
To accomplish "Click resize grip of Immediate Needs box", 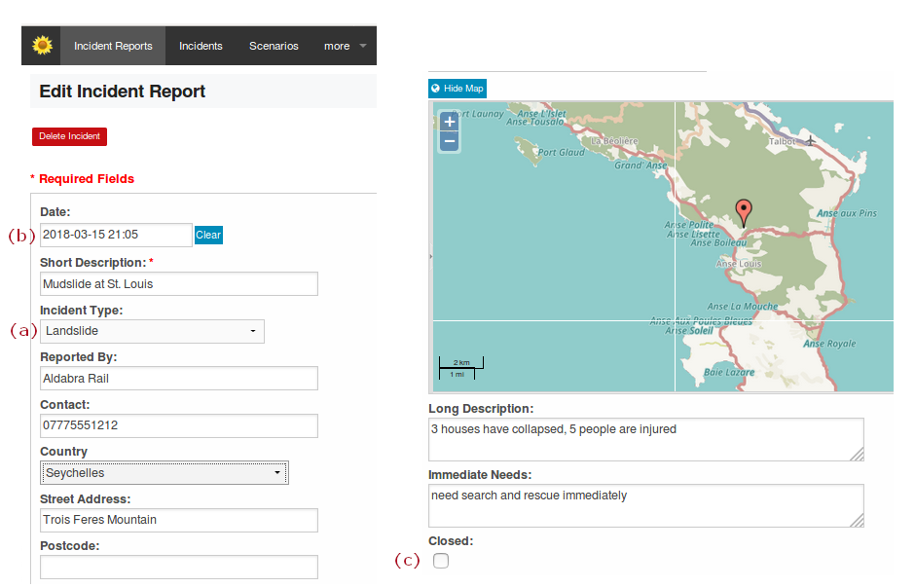I will pyautogui.click(x=857, y=521).
